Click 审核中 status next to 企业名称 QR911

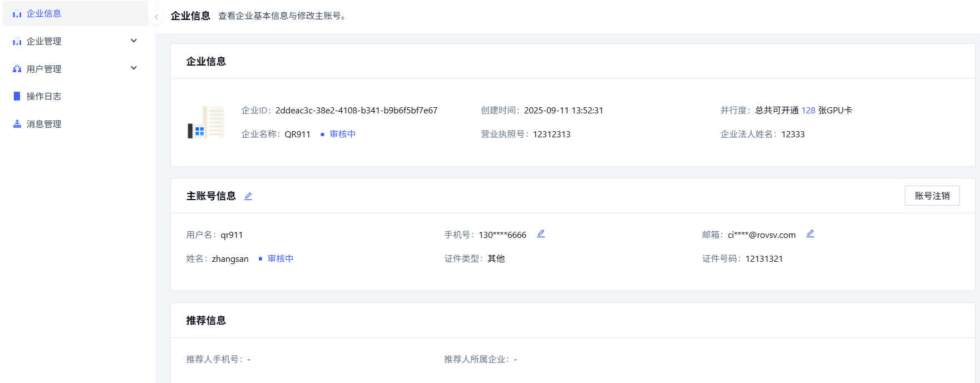click(x=342, y=134)
